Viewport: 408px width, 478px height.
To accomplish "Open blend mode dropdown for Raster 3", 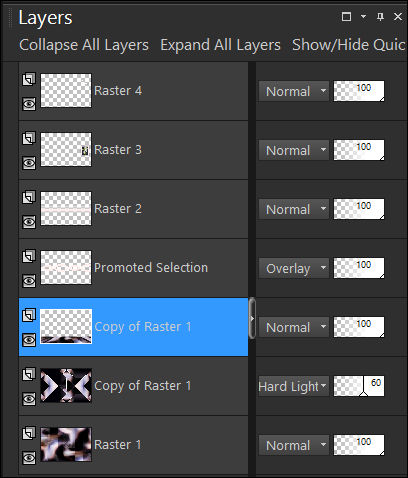I will (x=294, y=150).
